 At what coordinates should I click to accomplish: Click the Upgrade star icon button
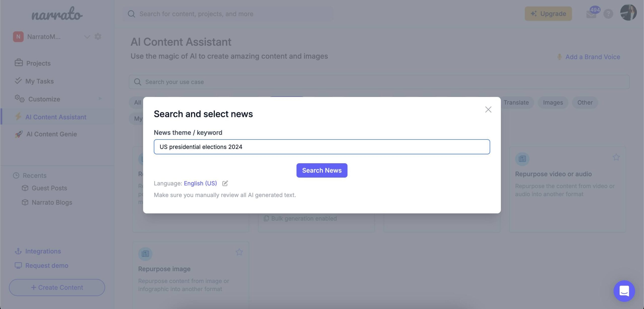tap(534, 14)
